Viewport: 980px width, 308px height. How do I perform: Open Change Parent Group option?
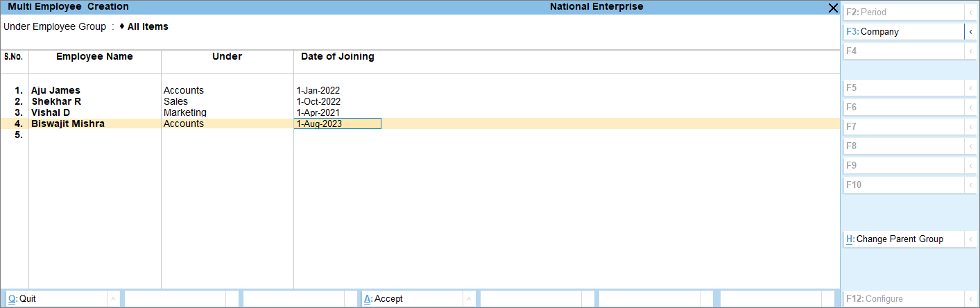pyautogui.click(x=902, y=239)
